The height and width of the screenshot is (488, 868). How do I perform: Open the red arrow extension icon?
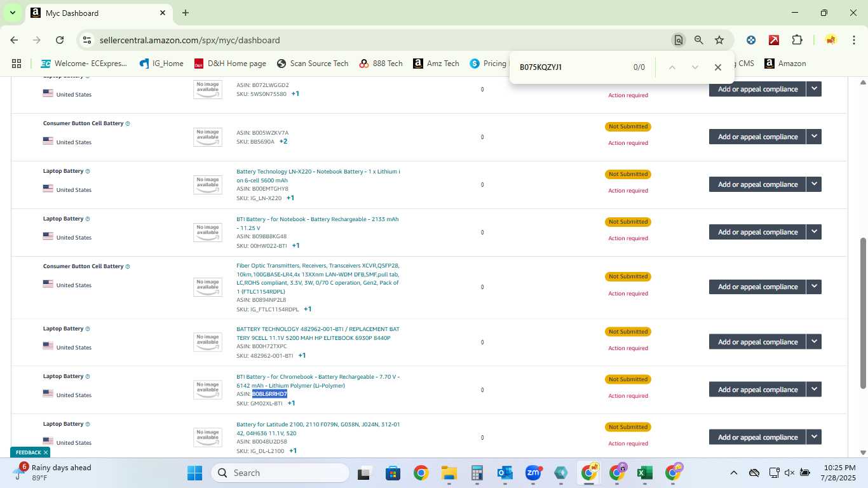click(x=774, y=40)
